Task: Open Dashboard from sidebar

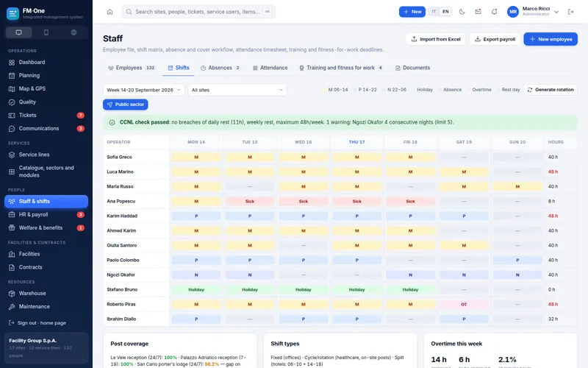Action: 46,63
